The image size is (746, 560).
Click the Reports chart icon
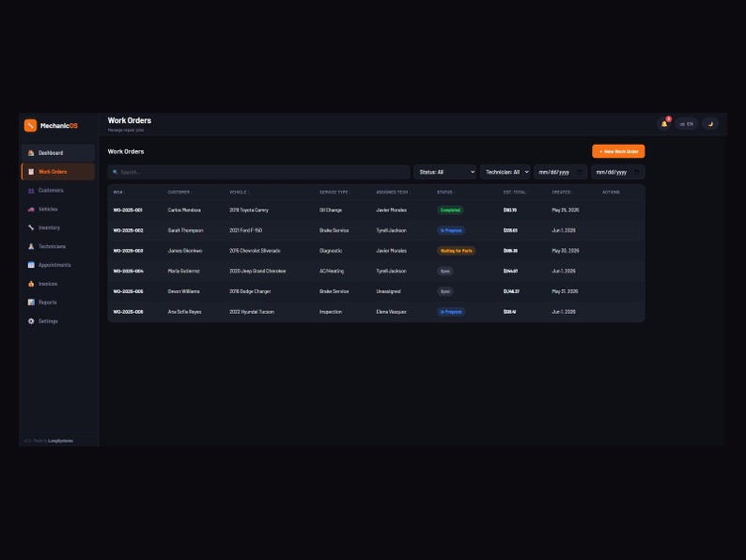31,303
